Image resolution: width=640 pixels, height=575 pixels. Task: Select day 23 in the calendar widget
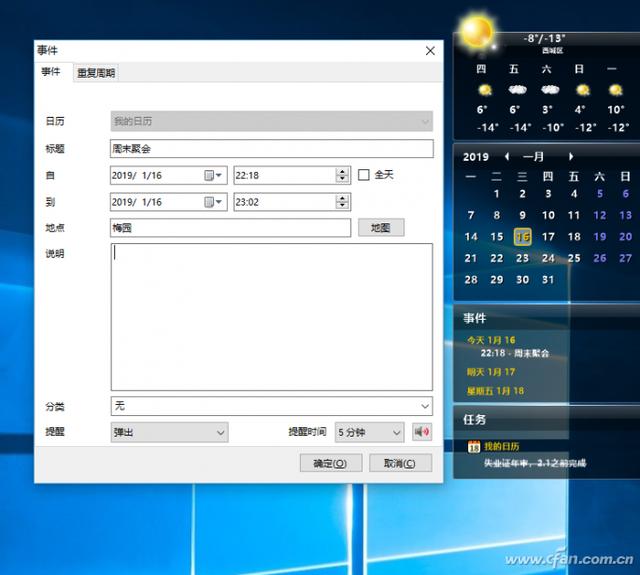[x=522, y=258]
